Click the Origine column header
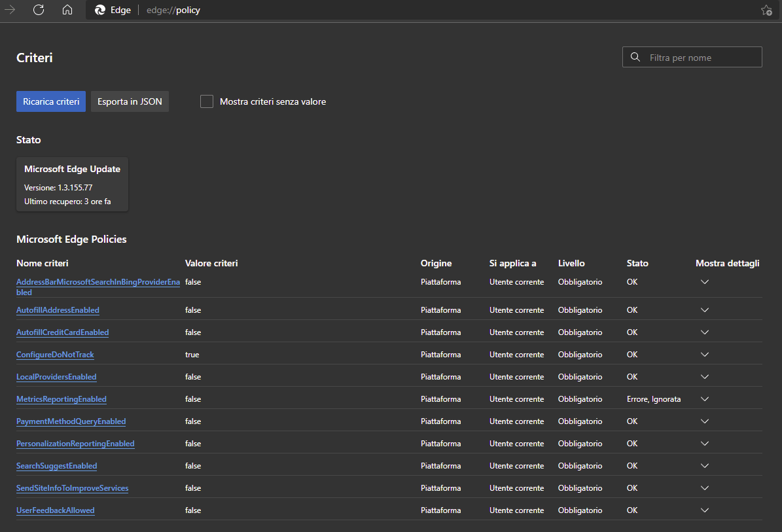The width and height of the screenshot is (782, 532). pos(436,263)
